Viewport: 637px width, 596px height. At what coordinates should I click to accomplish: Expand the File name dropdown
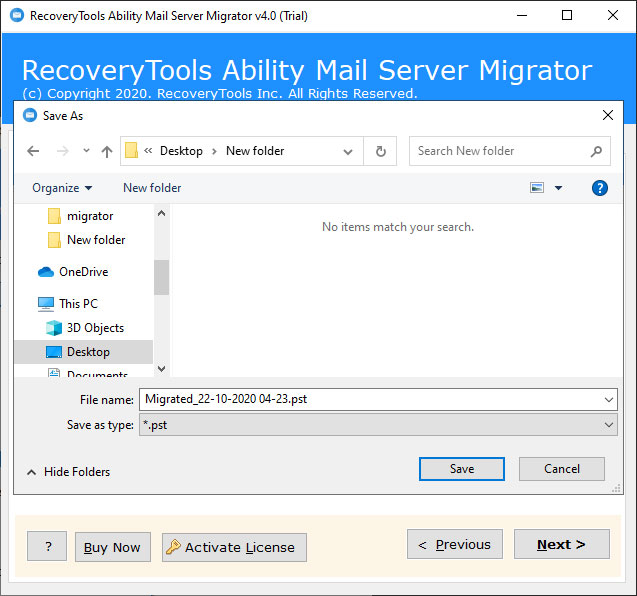click(x=609, y=399)
